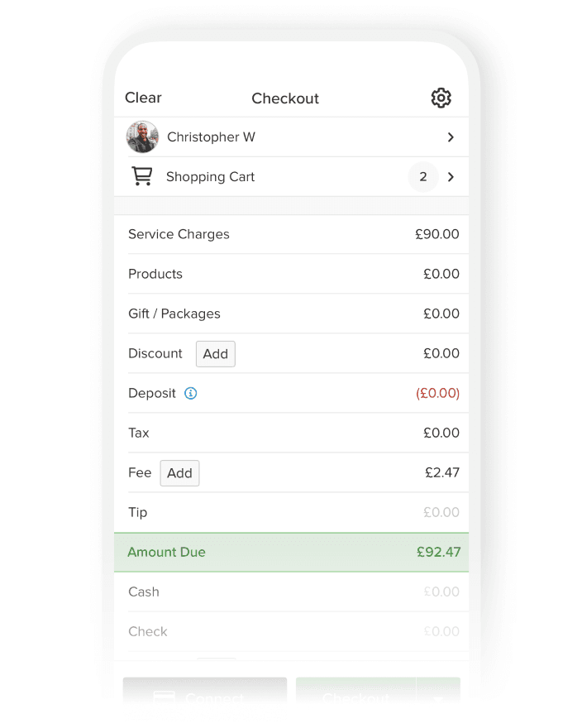The width and height of the screenshot is (582, 728).
Task: Open the Shopping Cart row chevron
Action: pos(451,176)
